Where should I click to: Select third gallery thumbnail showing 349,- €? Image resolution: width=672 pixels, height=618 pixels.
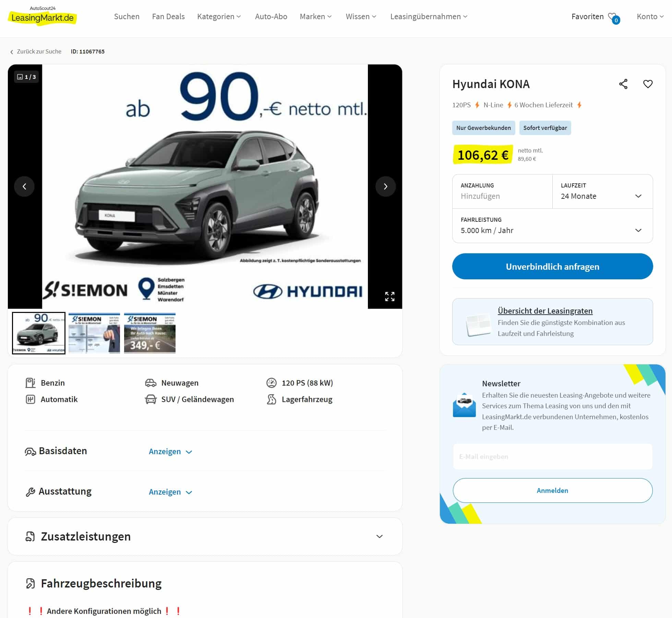[x=150, y=333]
